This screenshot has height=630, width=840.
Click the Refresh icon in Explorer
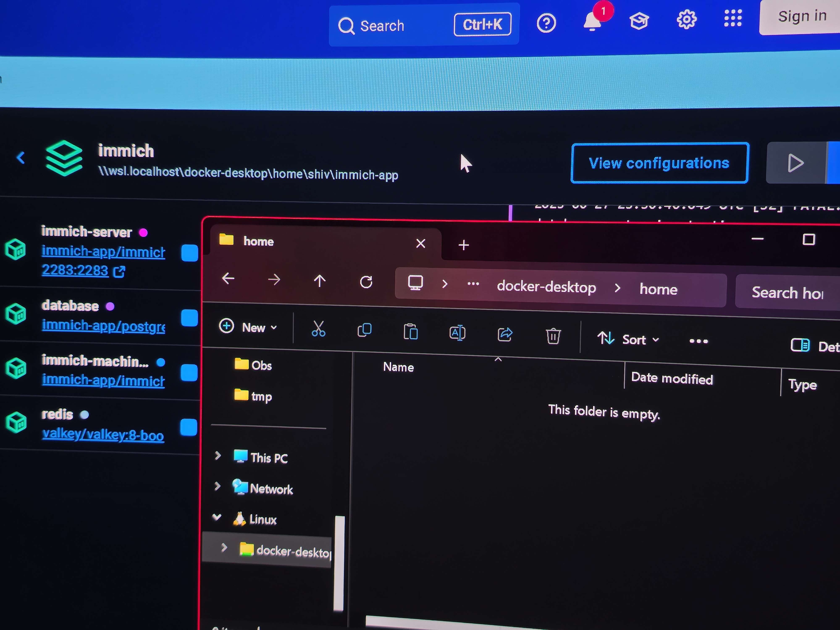click(x=366, y=282)
